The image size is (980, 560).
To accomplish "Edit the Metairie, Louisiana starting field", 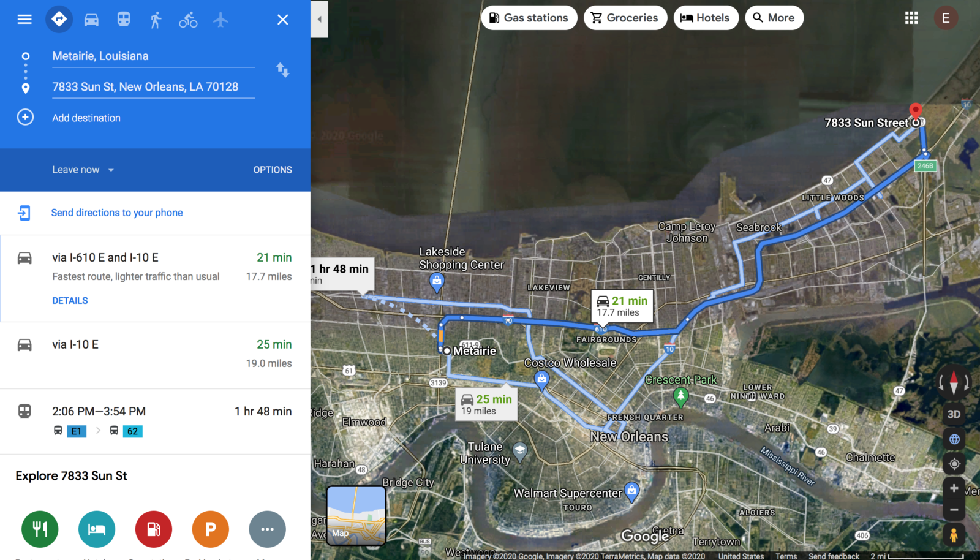I will coord(153,56).
